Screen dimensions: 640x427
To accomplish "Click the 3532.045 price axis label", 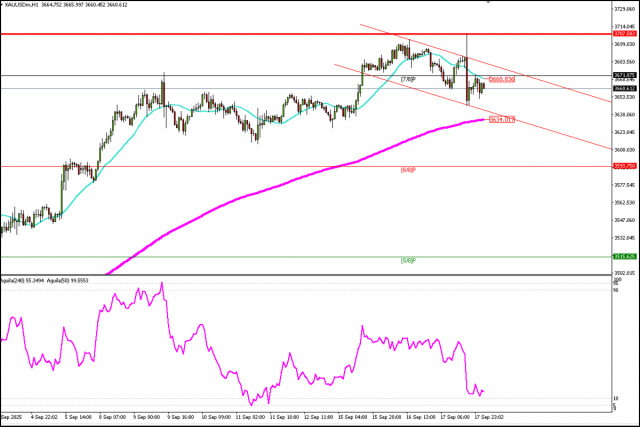I will [625, 238].
